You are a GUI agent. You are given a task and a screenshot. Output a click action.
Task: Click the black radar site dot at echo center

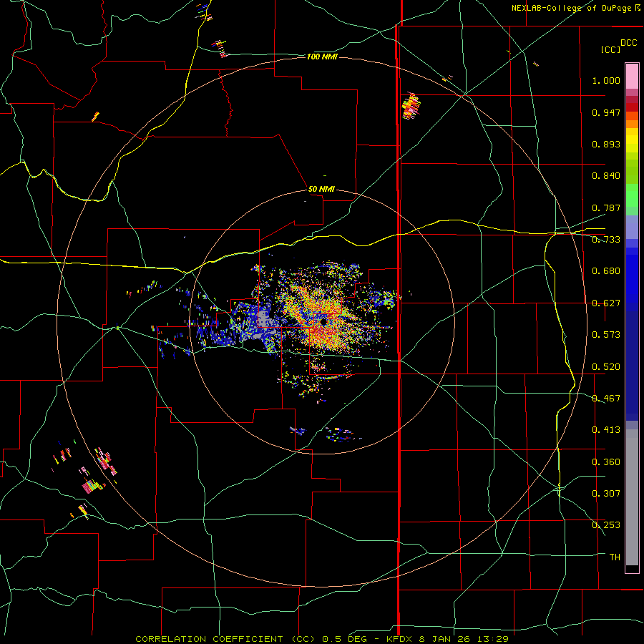tap(323, 322)
